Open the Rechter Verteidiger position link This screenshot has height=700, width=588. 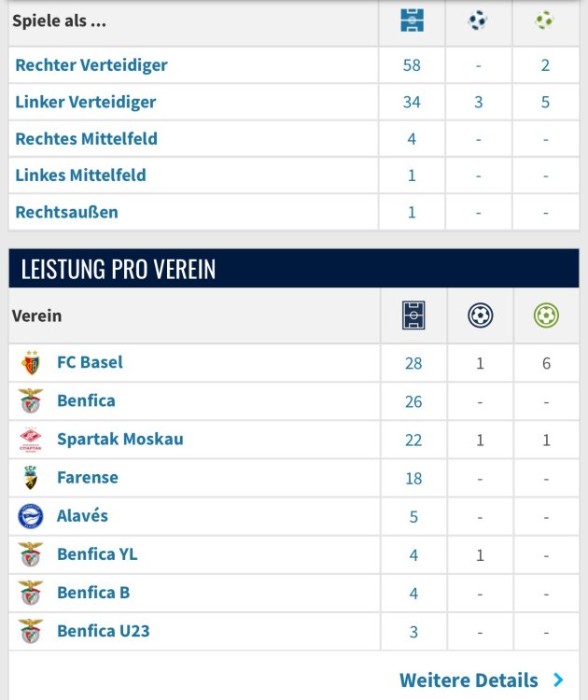91,65
